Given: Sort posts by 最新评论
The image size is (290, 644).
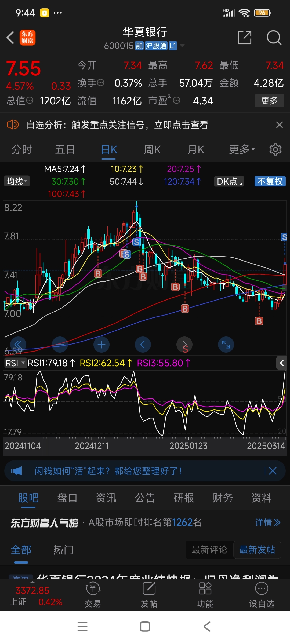Looking at the screenshot, I should [209, 550].
